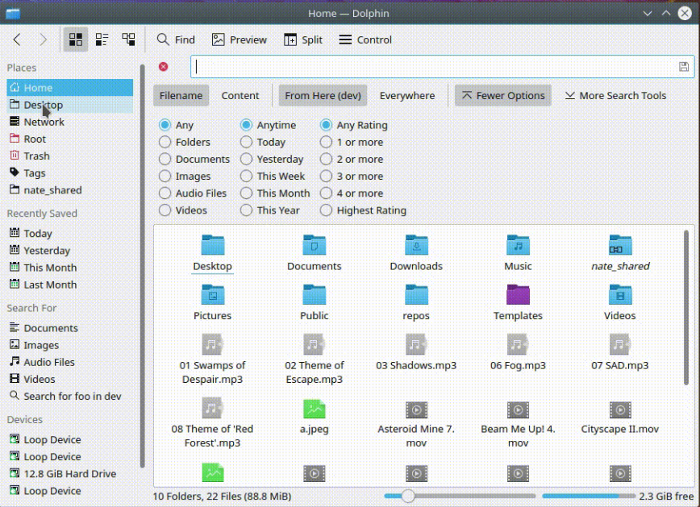Click the save search icon in search field
The image size is (700, 507).
(684, 67)
